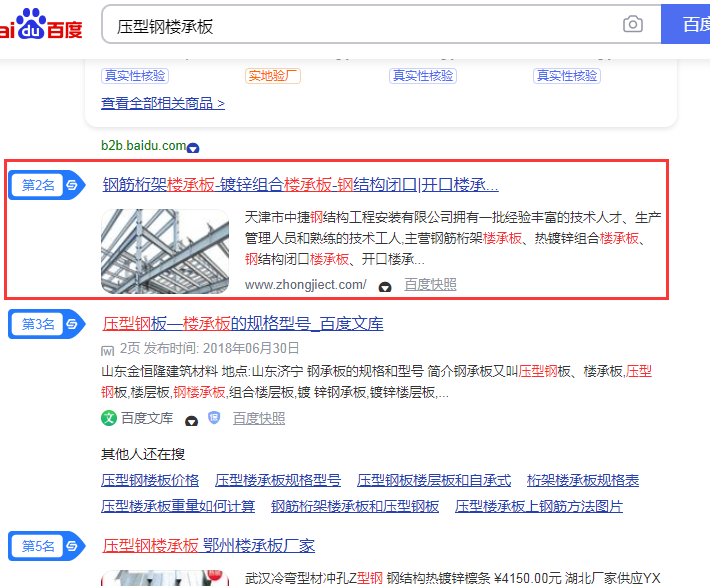Search related 桁架楼承板规格表

(x=583, y=480)
